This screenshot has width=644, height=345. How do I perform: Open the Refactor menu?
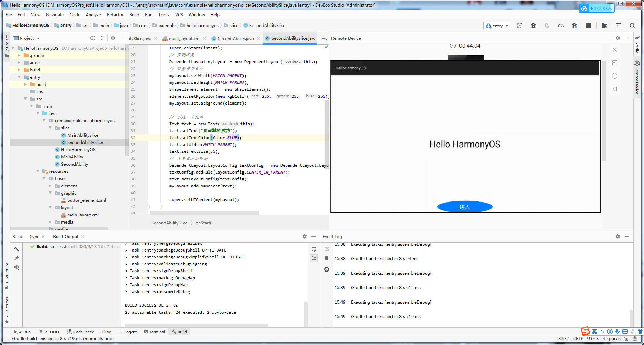pyautogui.click(x=115, y=15)
